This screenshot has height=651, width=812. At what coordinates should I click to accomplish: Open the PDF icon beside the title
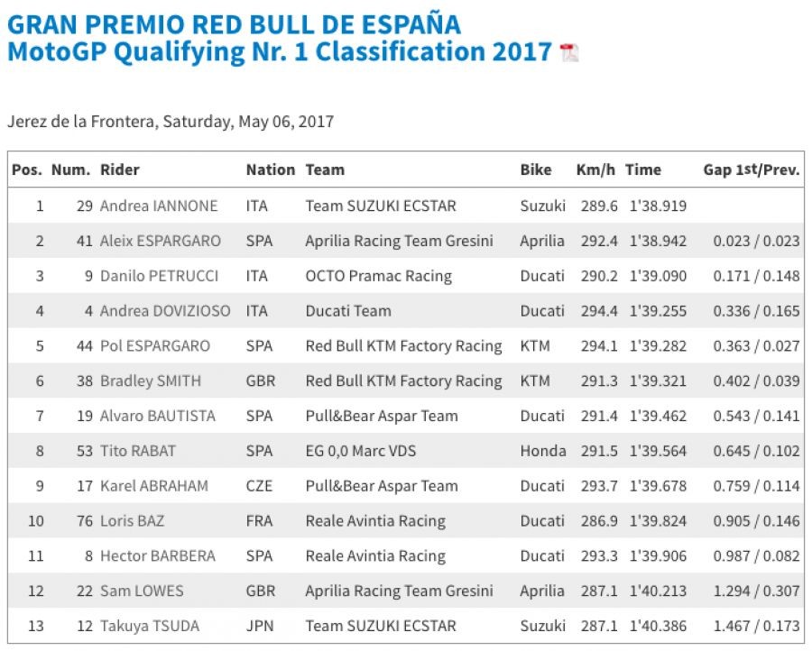click(x=569, y=52)
